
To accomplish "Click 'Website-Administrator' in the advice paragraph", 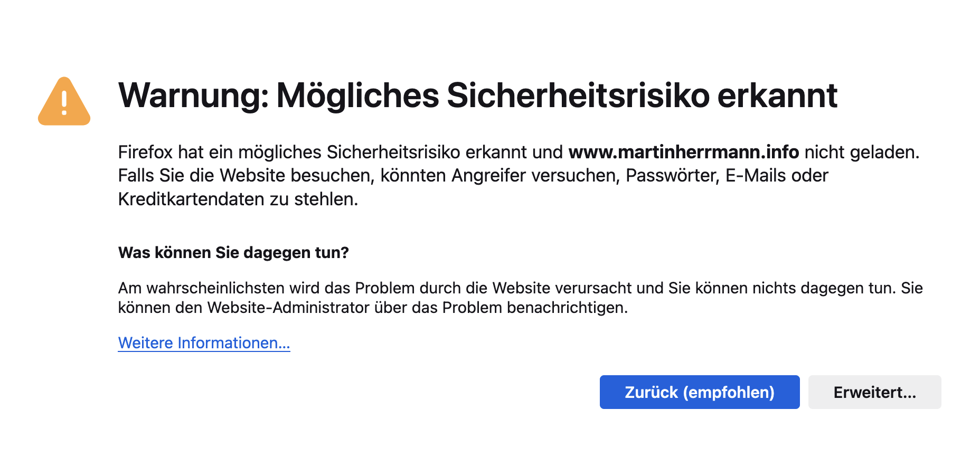I will [288, 308].
